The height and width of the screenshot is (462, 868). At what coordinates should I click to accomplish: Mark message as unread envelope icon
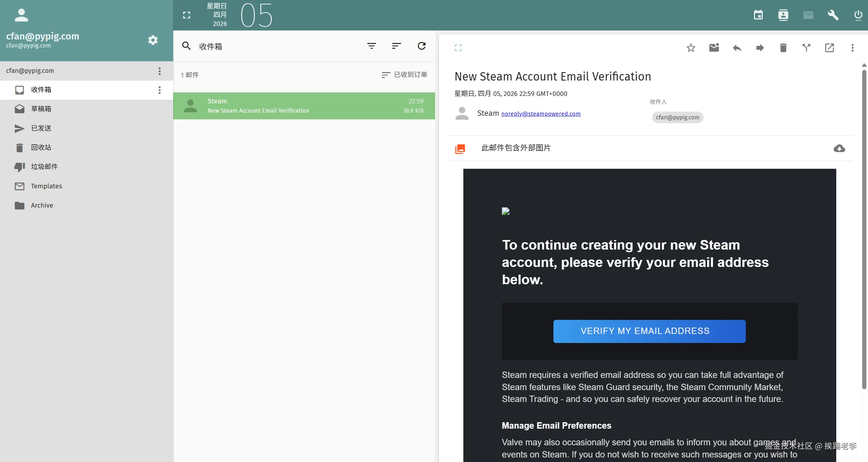714,48
